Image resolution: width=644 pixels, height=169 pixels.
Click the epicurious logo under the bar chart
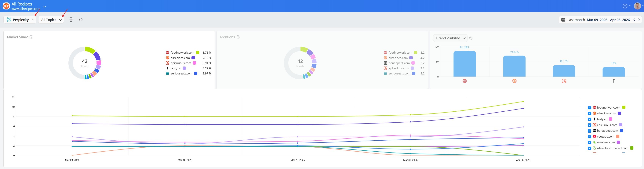(564, 81)
